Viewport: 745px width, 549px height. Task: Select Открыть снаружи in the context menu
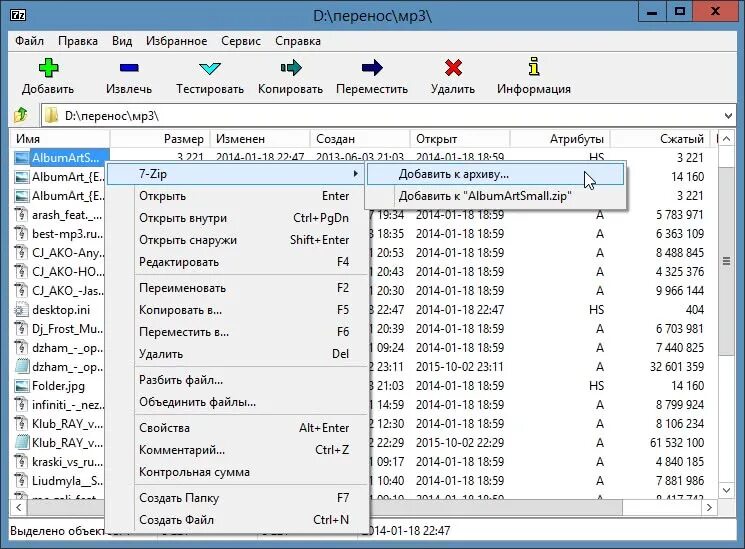point(237,240)
